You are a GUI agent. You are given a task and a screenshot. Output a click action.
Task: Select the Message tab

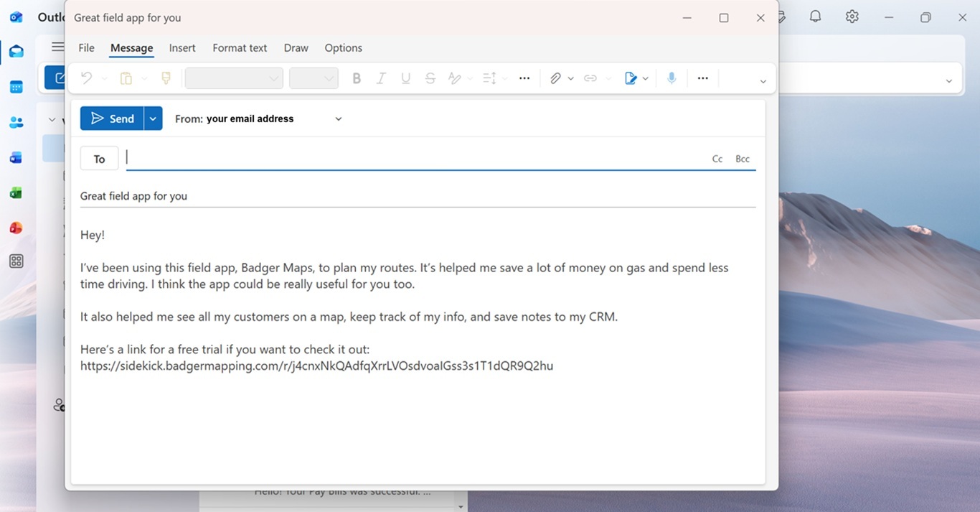[131, 47]
